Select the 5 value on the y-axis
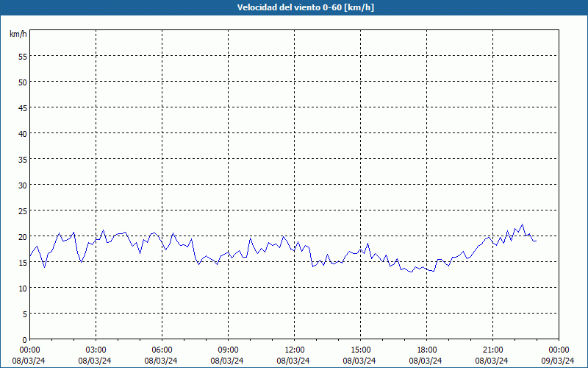Screen dimensions: 588x368 pos(25,314)
